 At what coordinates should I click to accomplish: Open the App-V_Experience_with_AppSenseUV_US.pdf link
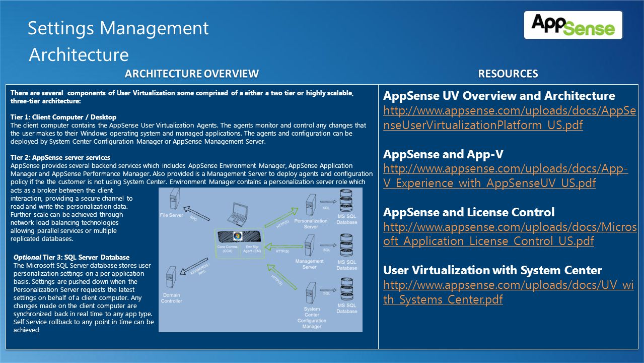[x=506, y=175]
